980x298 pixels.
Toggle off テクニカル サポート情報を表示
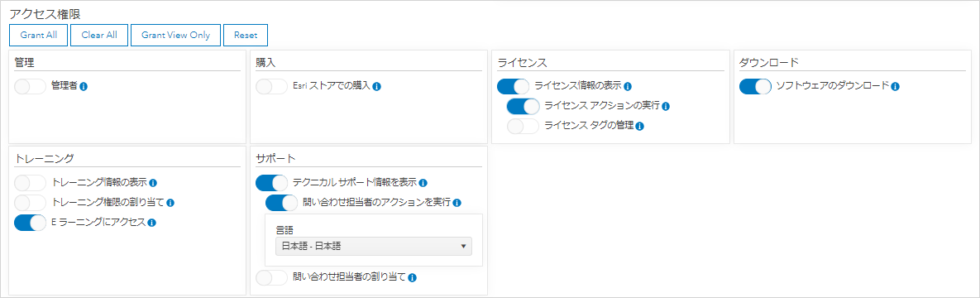272,183
